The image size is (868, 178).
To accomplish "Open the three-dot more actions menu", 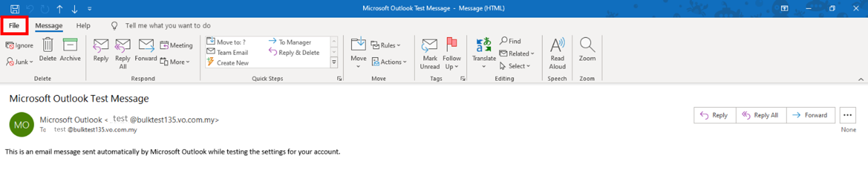I will pos(847,115).
